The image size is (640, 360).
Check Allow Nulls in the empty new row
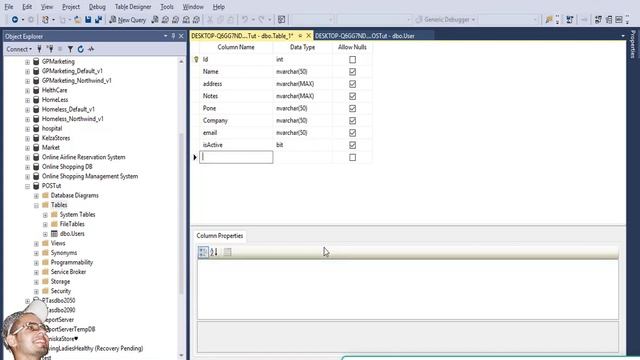352,158
